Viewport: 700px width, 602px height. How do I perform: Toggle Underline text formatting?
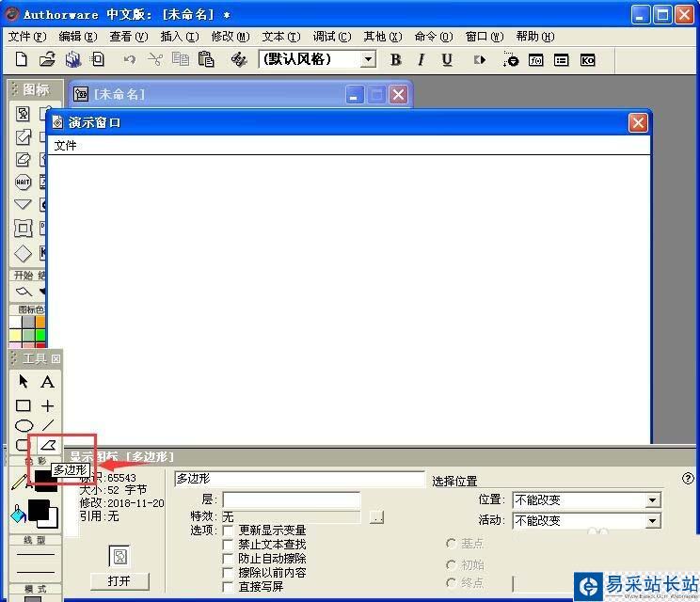(446, 60)
